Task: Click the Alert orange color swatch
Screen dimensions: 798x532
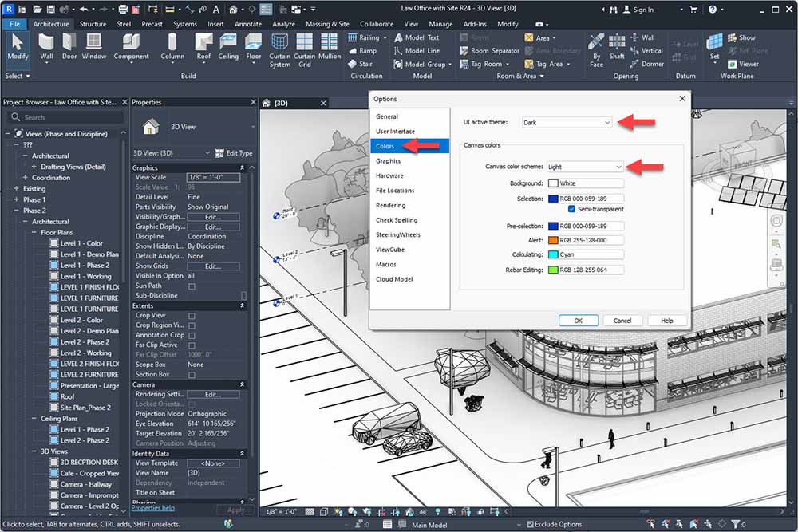Action: pos(553,240)
